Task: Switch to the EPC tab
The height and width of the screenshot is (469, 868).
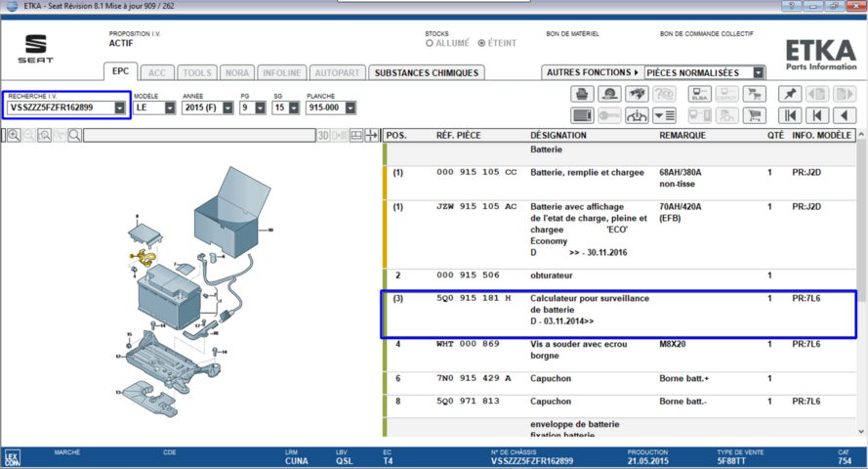Action: pyautogui.click(x=121, y=71)
